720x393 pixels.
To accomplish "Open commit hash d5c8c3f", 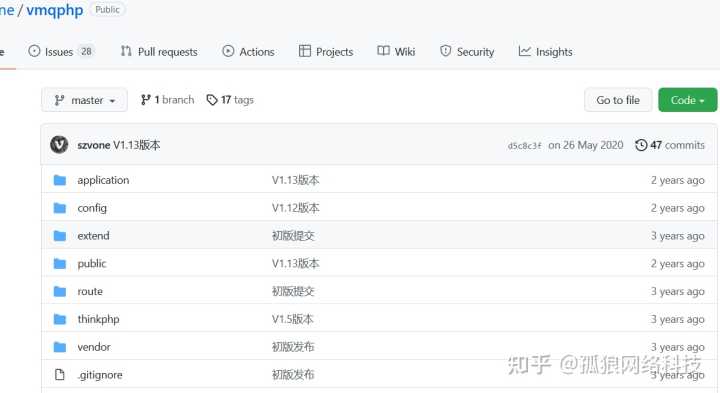I will coord(524,146).
